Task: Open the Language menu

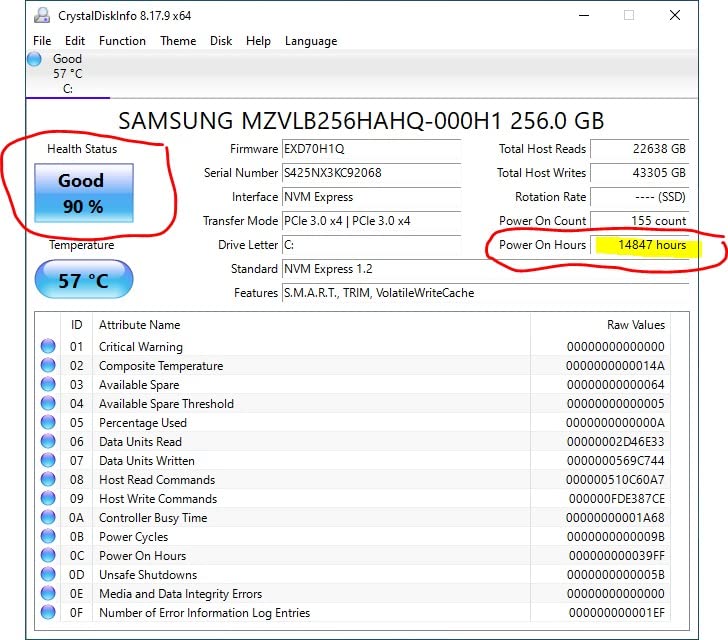Action: tap(311, 41)
